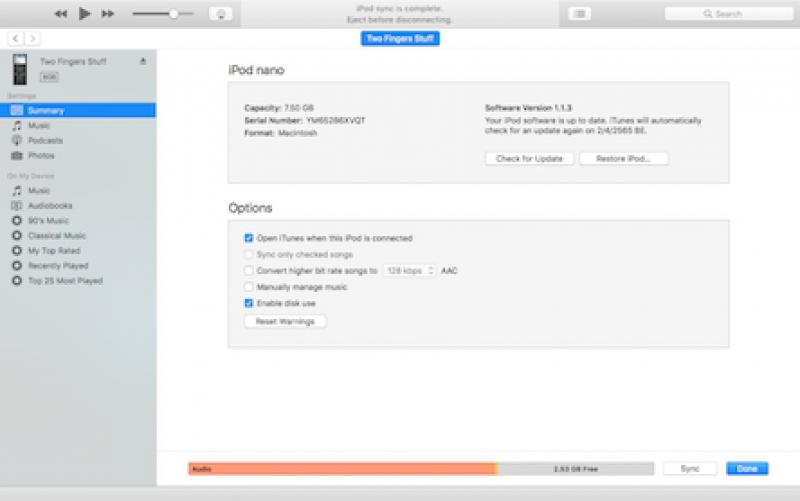Viewport: 800px width, 501px height.
Task: Open the Summary settings item
Action: point(78,110)
